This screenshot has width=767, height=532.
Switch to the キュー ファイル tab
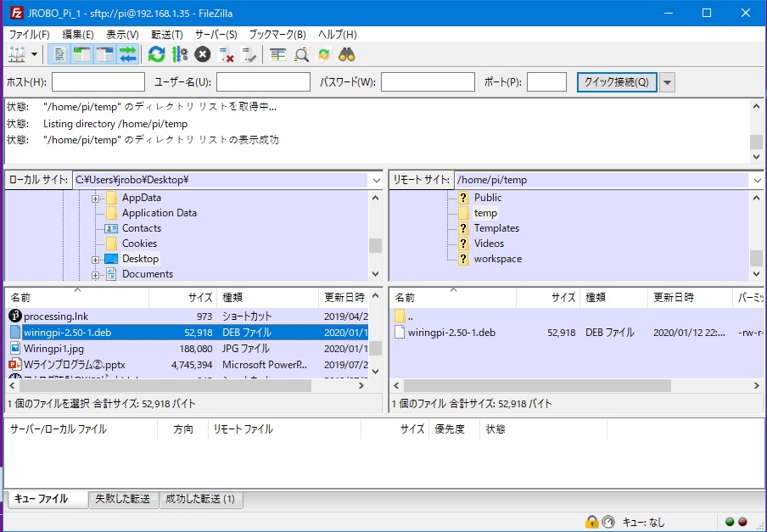(x=48, y=499)
